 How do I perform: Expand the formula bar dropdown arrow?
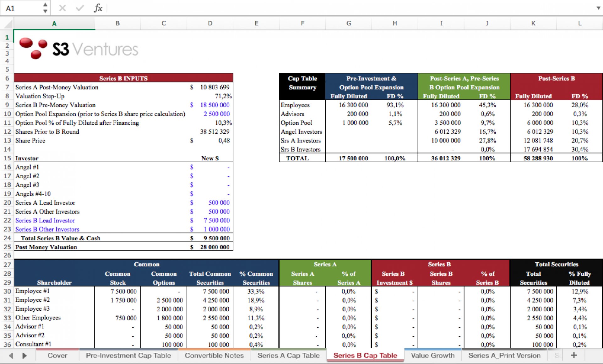[x=598, y=8]
